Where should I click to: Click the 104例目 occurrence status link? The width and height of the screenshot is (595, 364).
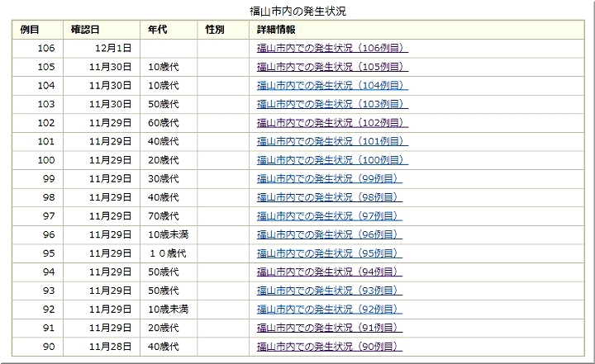coord(332,85)
